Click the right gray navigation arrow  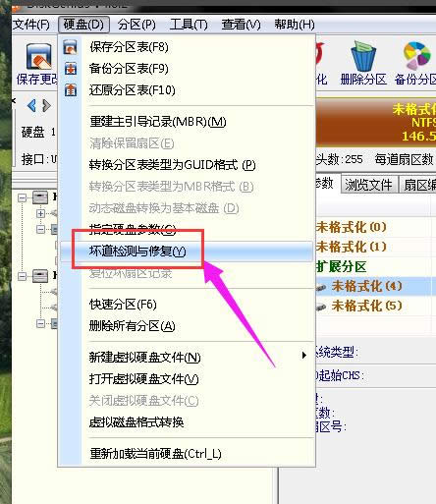coord(46,106)
